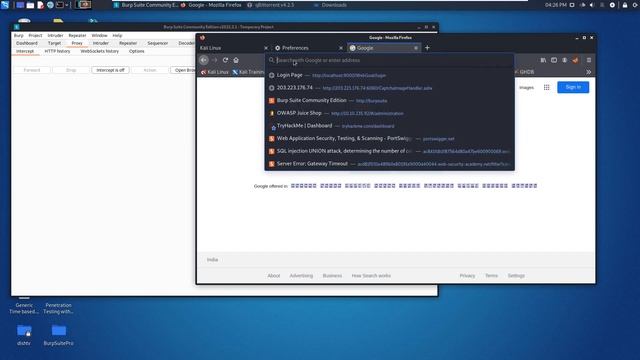Open the Firefox hamburger menu
This screenshot has height=360, width=640.
click(x=589, y=60)
